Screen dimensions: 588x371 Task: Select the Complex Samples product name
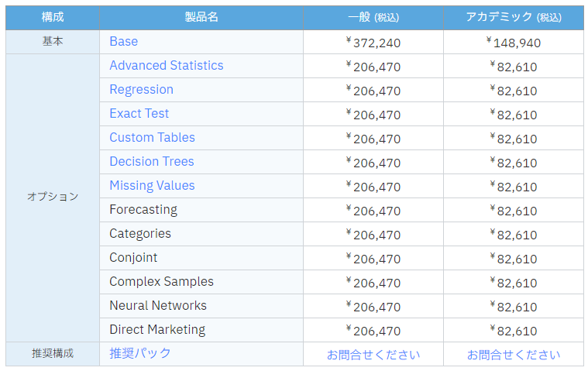162,281
